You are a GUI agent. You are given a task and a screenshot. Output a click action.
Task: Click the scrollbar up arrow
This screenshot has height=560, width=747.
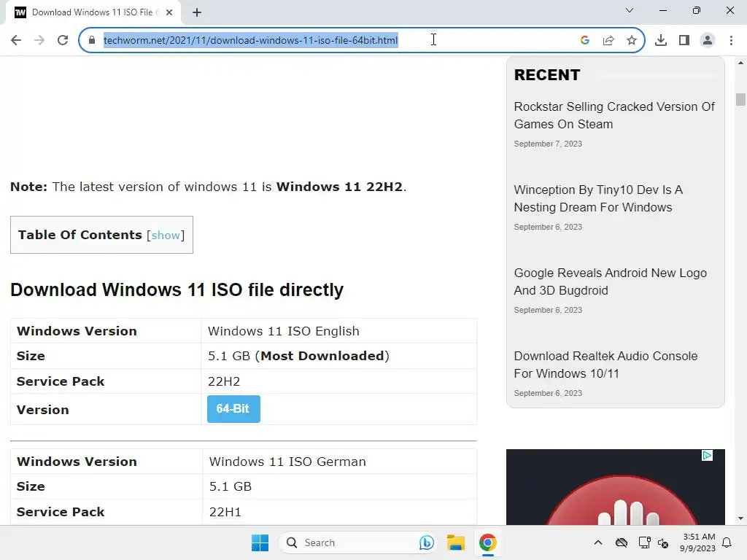[x=740, y=63]
